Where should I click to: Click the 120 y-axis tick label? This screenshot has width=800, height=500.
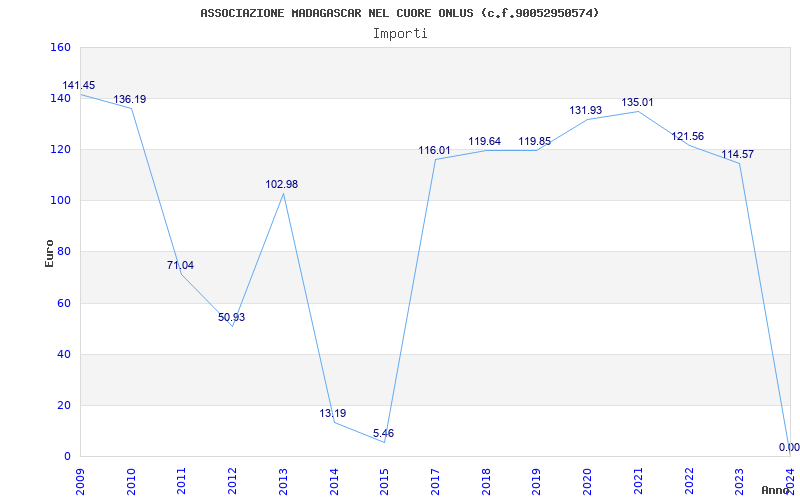click(60, 149)
